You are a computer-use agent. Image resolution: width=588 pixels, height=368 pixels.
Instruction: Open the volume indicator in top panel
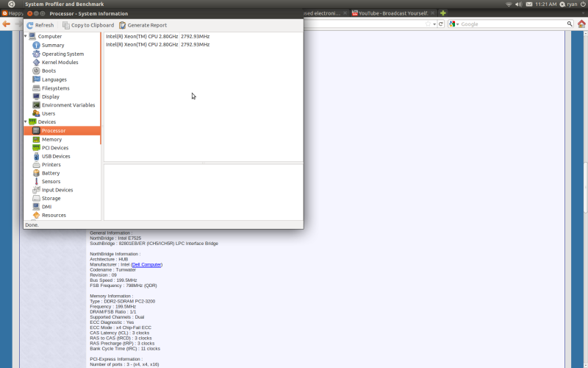(519, 4)
